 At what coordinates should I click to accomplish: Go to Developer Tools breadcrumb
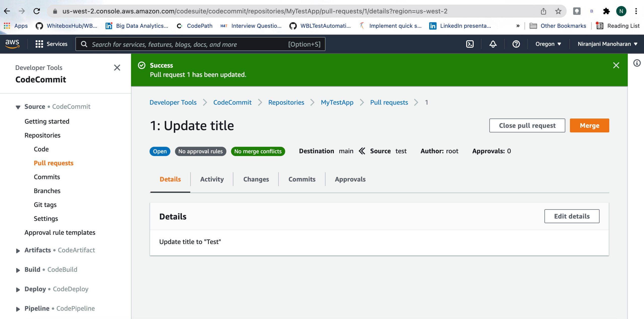[173, 102]
